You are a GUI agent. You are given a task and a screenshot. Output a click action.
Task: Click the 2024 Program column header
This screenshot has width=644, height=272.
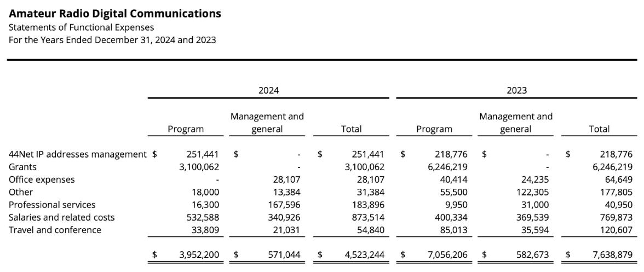point(186,129)
